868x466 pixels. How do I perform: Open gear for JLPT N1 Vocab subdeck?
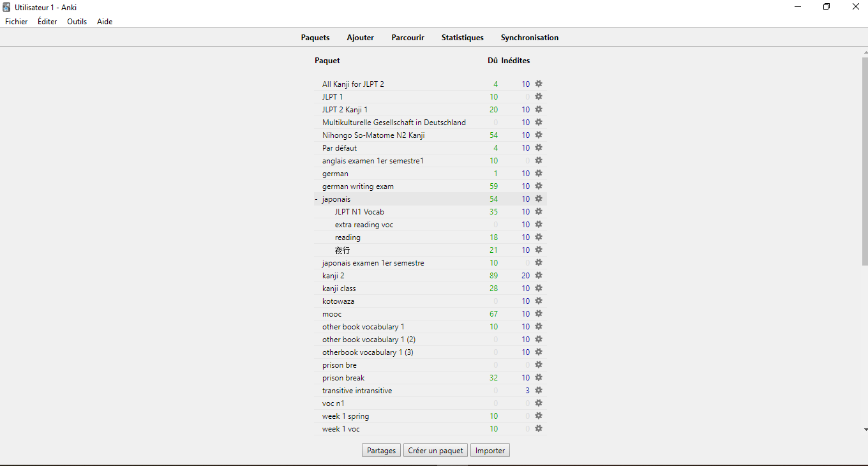[x=539, y=211]
